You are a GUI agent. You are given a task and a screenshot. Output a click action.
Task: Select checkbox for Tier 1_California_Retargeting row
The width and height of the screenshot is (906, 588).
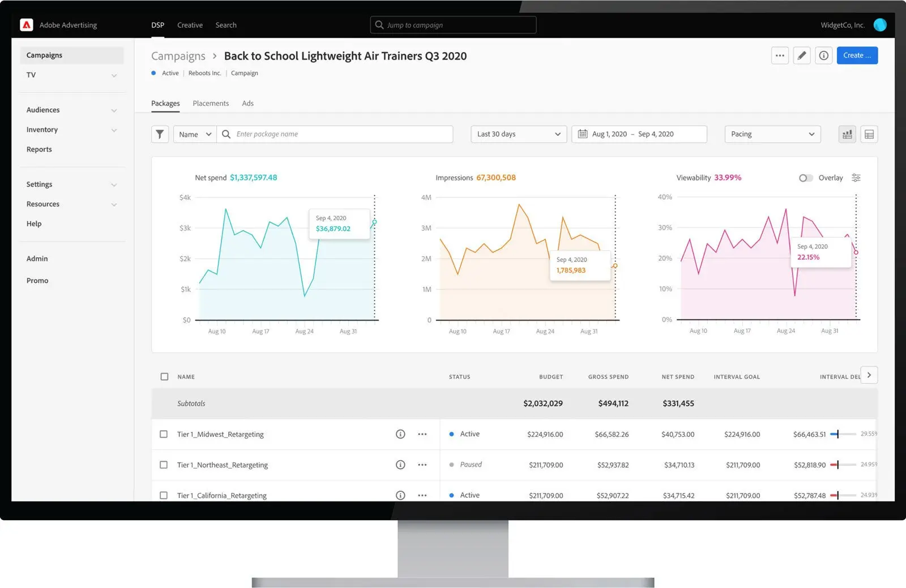(164, 495)
